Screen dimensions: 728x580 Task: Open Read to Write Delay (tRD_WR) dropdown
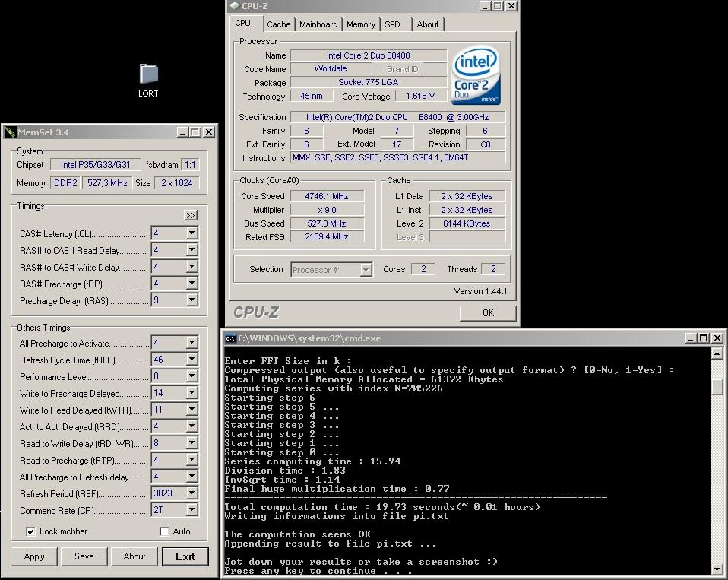(x=191, y=443)
